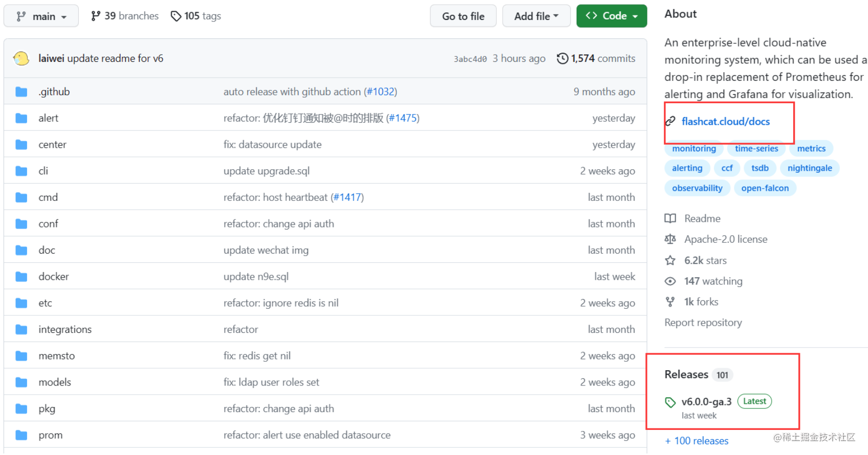Click the commit history clock icon

[562, 59]
